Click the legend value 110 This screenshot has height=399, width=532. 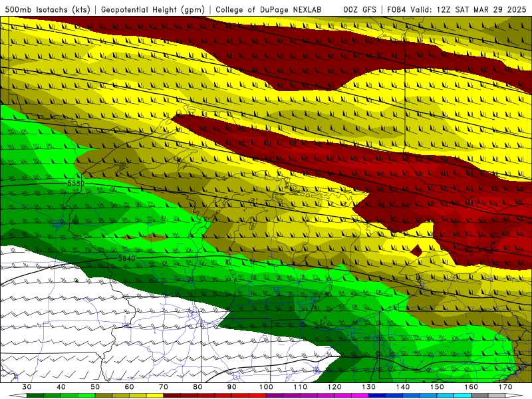(x=301, y=387)
